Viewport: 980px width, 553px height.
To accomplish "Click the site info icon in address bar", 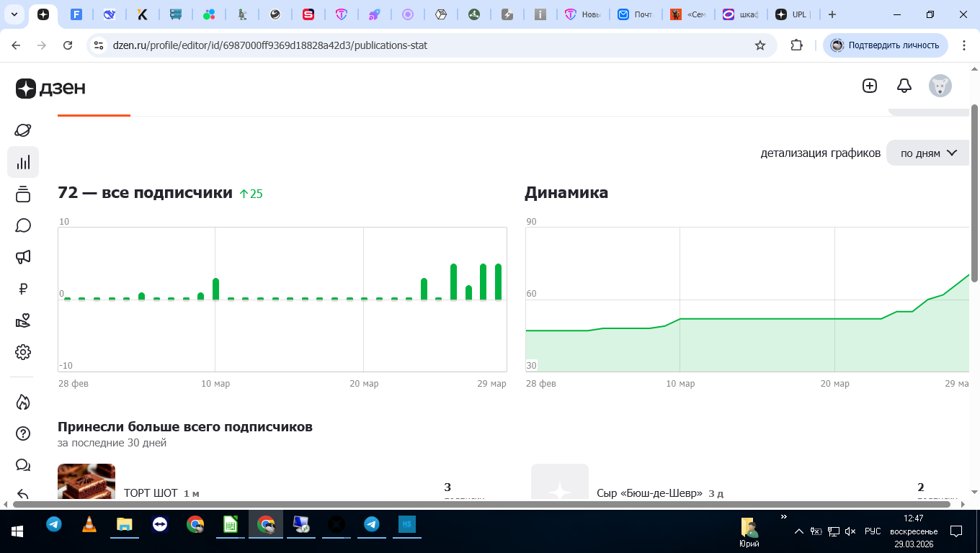I will (99, 45).
